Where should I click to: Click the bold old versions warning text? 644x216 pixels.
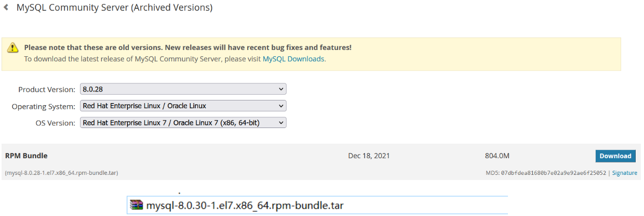pos(187,47)
